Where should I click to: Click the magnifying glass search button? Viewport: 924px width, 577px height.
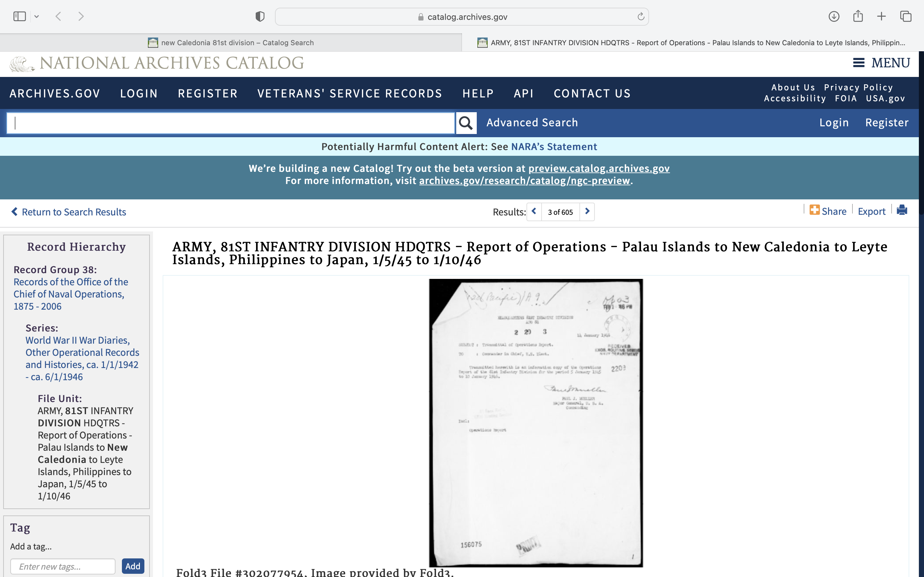click(466, 123)
